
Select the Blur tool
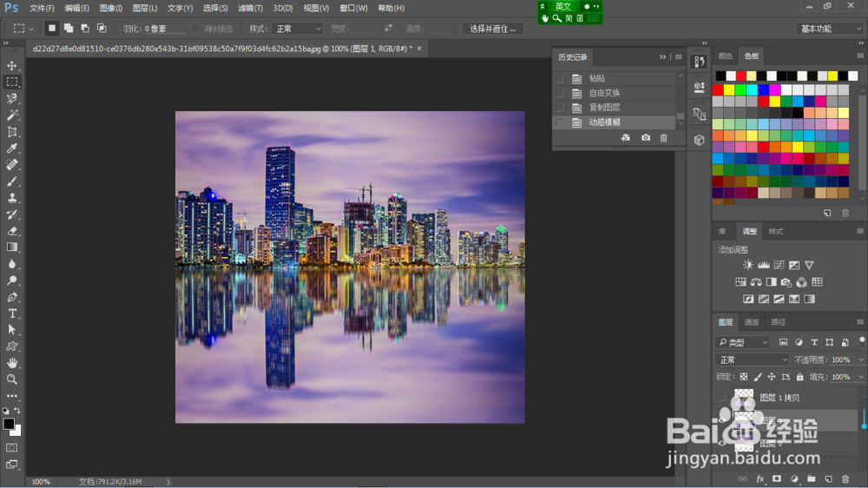click(x=11, y=264)
